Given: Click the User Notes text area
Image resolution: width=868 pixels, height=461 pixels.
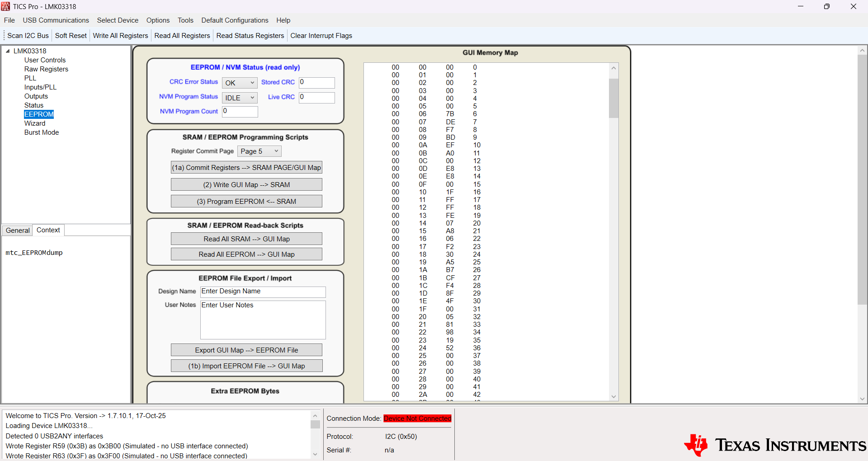Looking at the screenshot, I should [263, 320].
